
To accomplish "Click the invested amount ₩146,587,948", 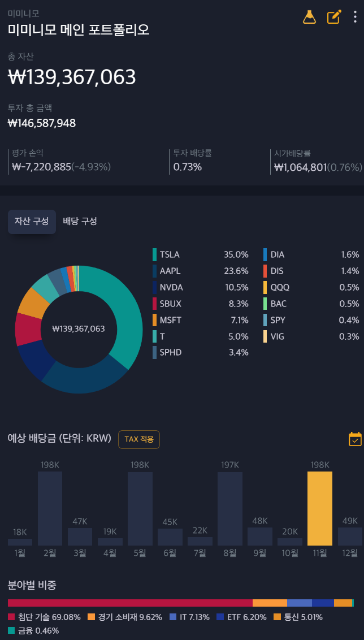I will point(42,123).
